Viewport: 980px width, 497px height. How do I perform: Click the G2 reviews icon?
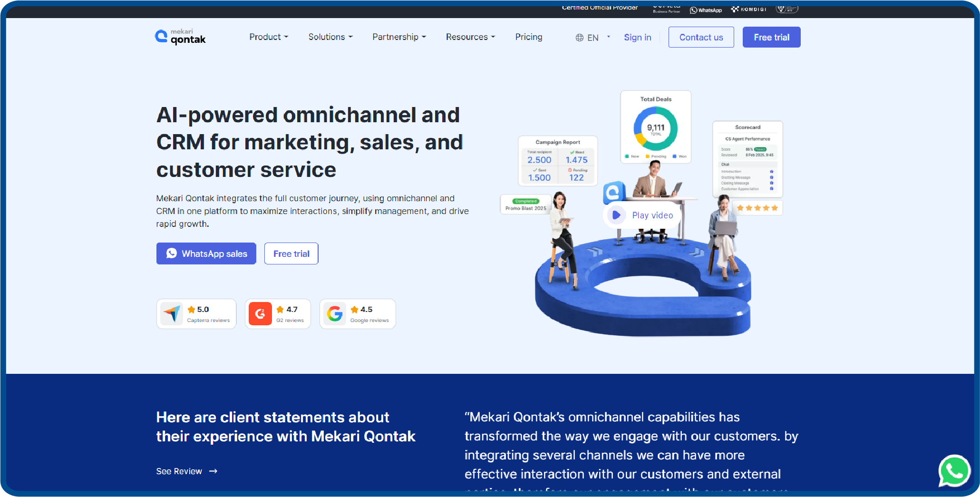260,313
